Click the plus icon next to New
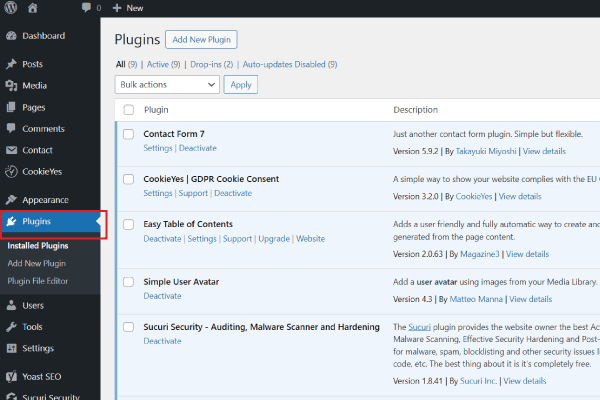The image size is (600, 400). coord(117,8)
